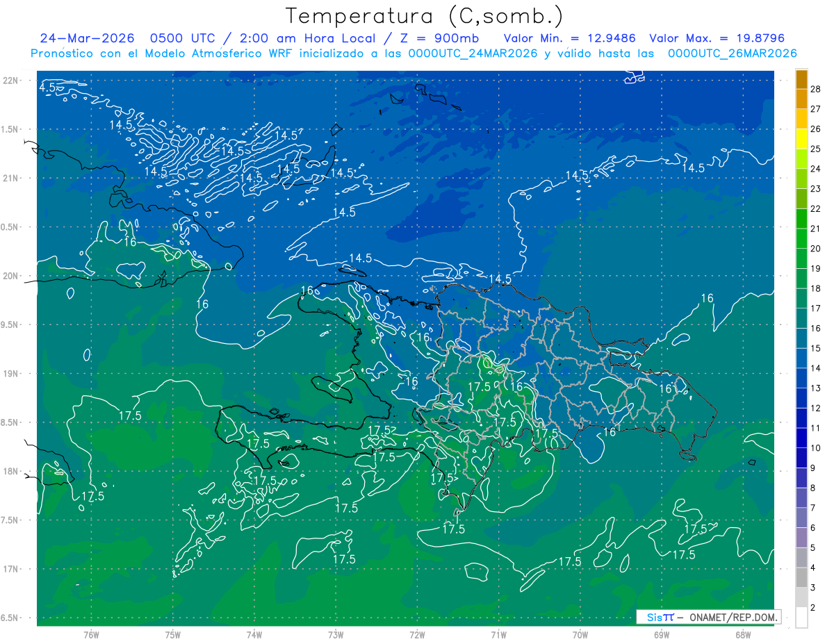This screenshot has height=644, width=834.
Task: Select the 24-Mar-2026 date text
Action: pyautogui.click(x=87, y=38)
